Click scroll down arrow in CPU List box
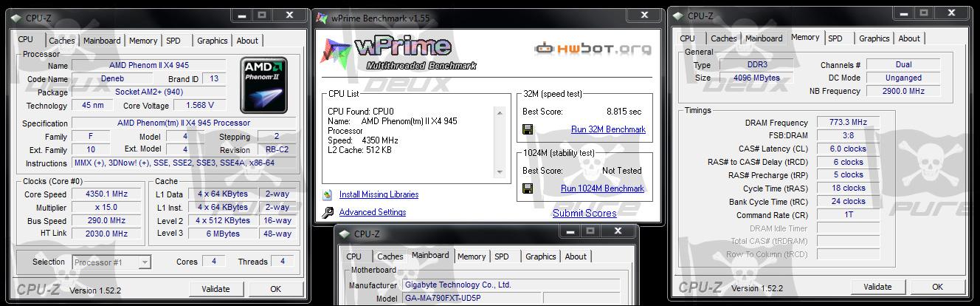Image resolution: width=980 pixels, height=306 pixels. [500, 172]
